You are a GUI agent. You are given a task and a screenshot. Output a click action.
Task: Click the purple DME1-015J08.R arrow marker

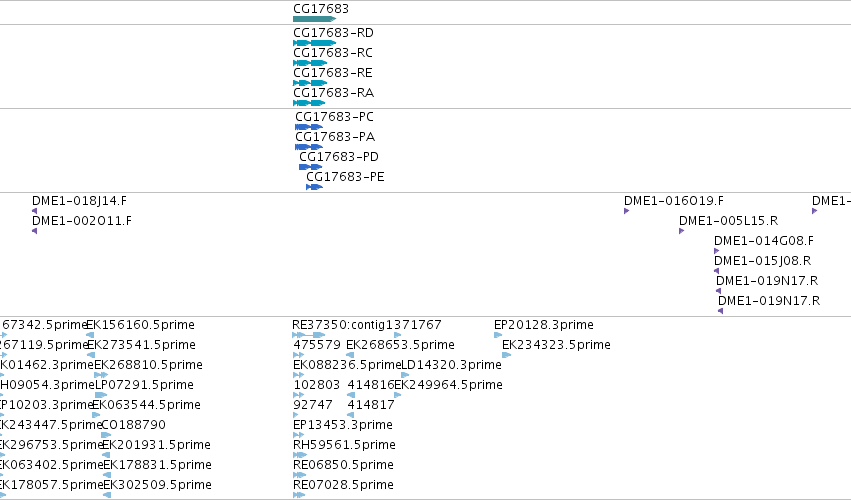point(716,271)
